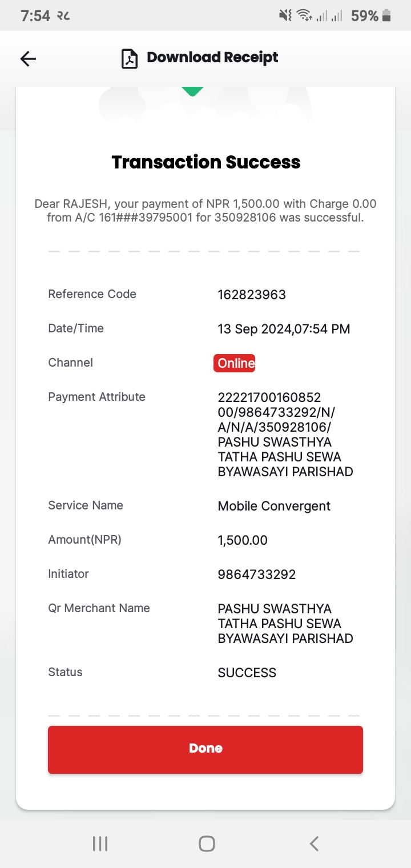Viewport: 411px width, 868px height.
Task: Tap the SUCCESS status value
Action: 247,673
